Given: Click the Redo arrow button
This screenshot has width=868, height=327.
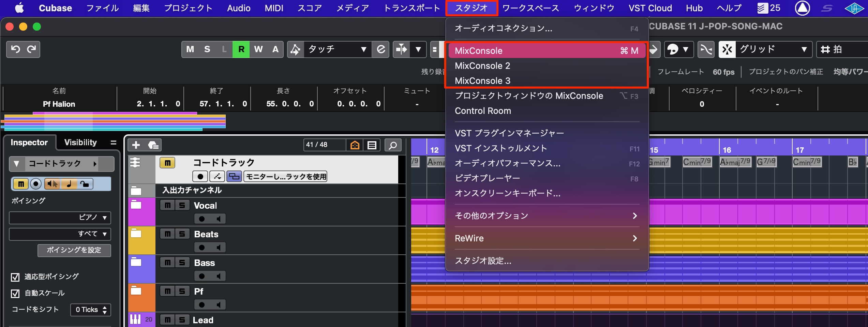Looking at the screenshot, I should pos(32,49).
